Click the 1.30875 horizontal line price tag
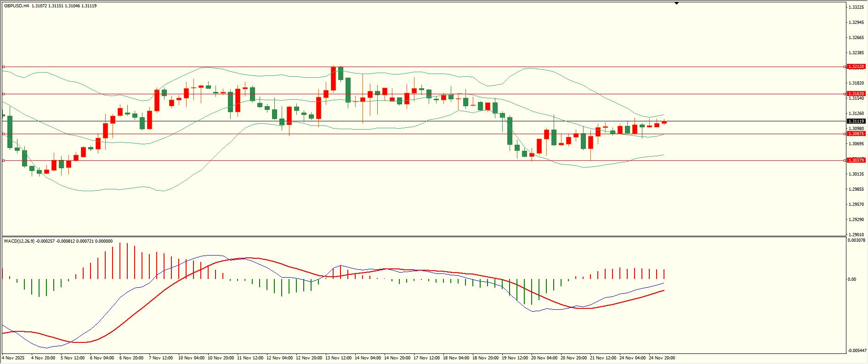This screenshot has height=364, width=868. 856,134
